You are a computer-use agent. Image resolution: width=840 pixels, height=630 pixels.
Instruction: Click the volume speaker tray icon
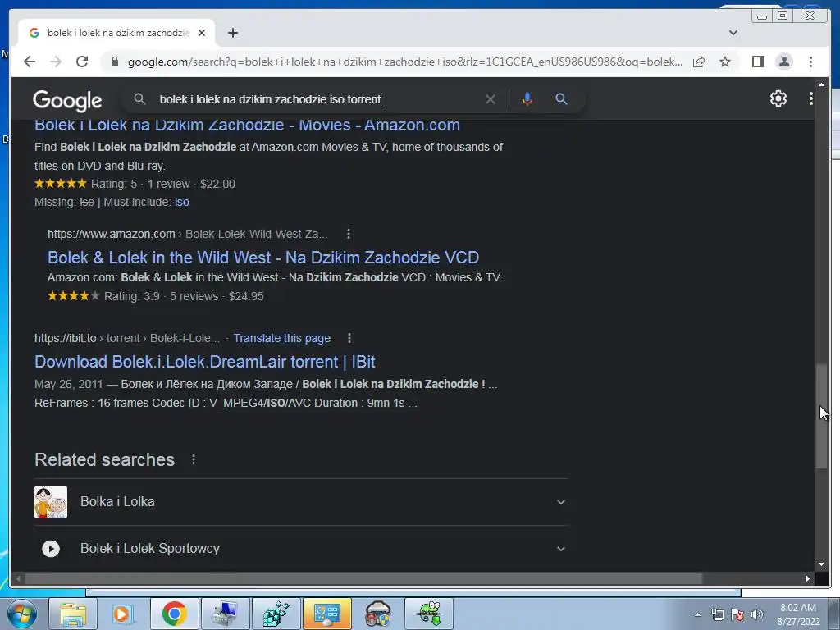756,614
